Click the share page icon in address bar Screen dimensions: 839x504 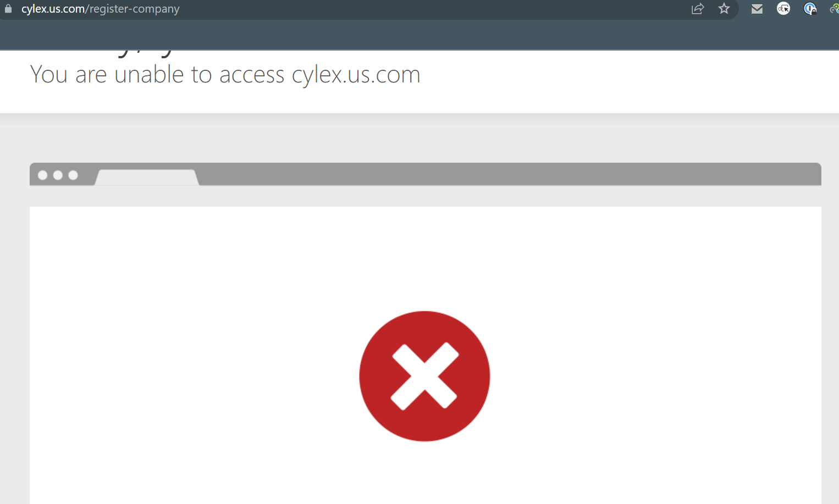coord(698,9)
